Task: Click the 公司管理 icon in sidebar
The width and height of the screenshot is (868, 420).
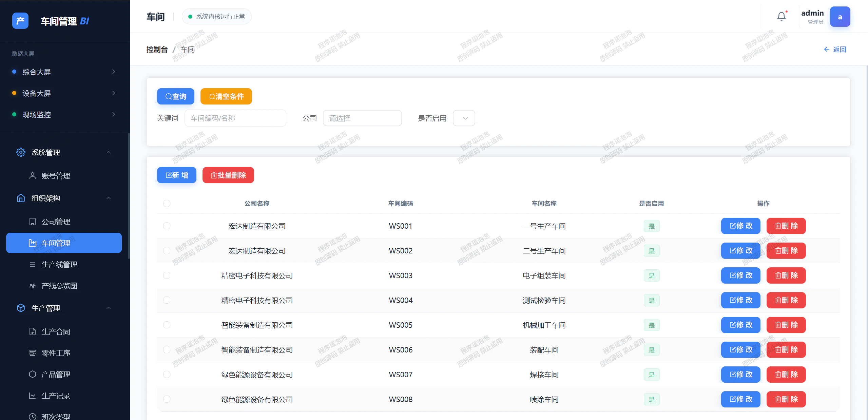Action: coord(33,222)
